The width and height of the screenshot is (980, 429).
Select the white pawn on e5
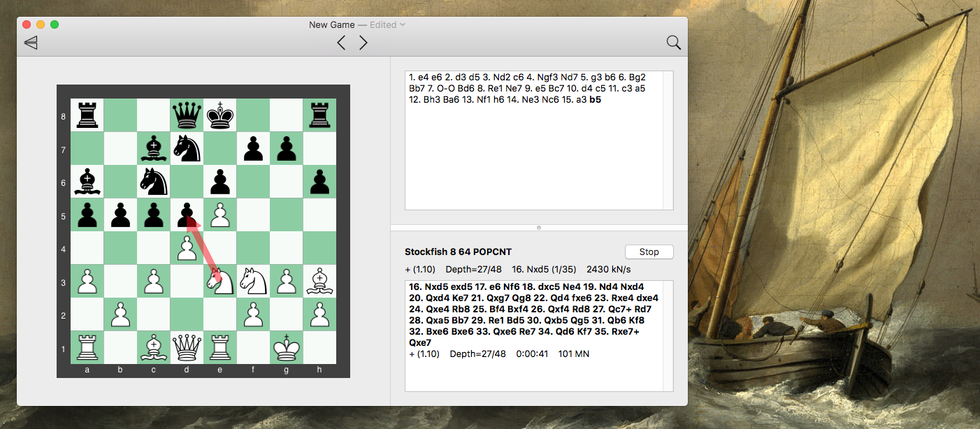[x=219, y=214]
